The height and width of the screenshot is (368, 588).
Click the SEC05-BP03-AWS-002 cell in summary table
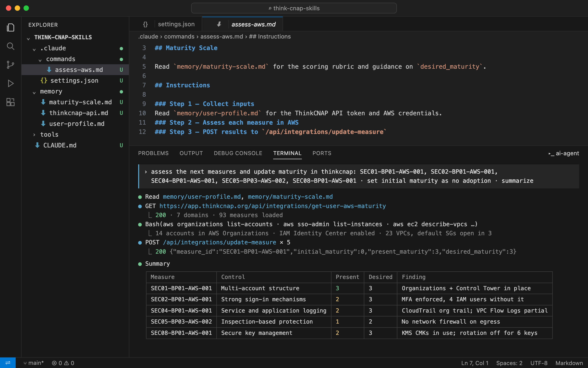tap(181, 322)
